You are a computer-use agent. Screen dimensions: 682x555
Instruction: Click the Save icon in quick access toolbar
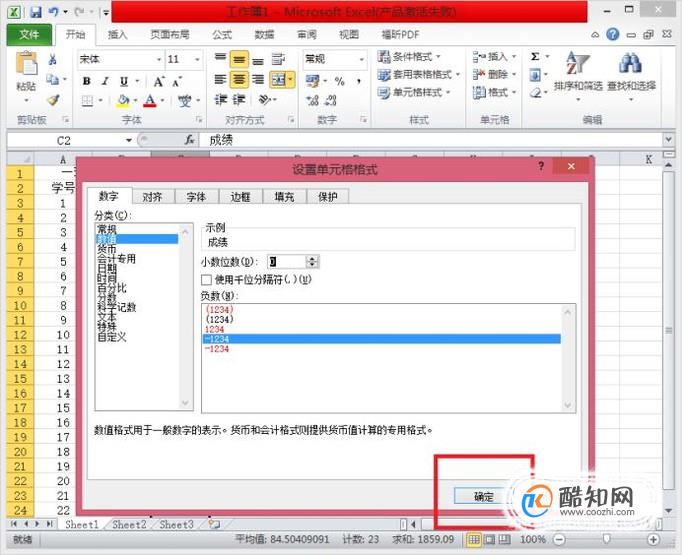coord(36,12)
